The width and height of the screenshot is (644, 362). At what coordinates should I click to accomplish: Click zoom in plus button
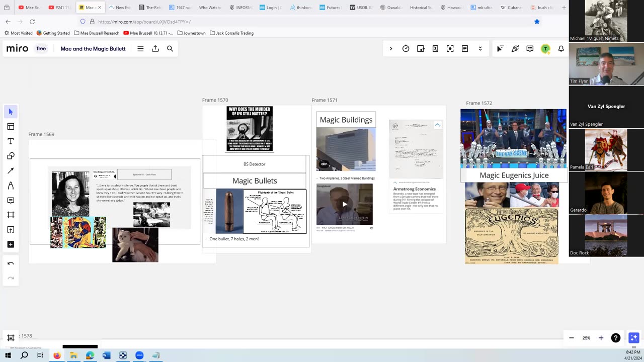(x=601, y=338)
